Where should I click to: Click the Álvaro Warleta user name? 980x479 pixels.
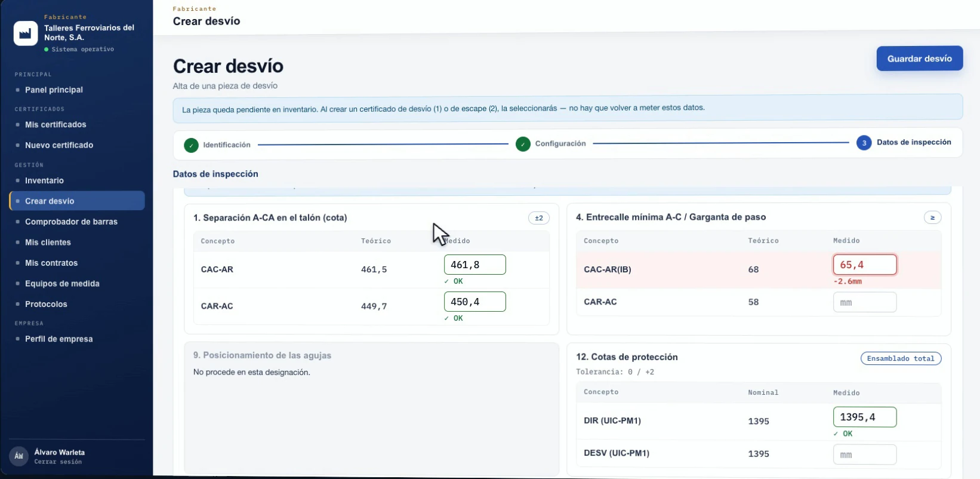point(60,452)
